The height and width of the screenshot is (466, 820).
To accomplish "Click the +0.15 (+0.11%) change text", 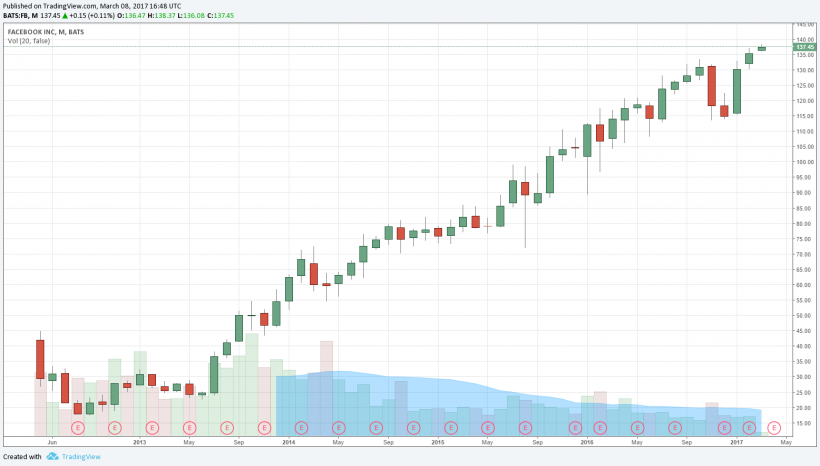I will 92,16.
